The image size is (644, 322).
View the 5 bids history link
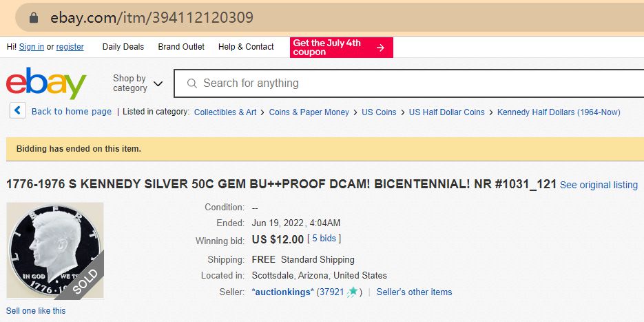tap(324, 239)
